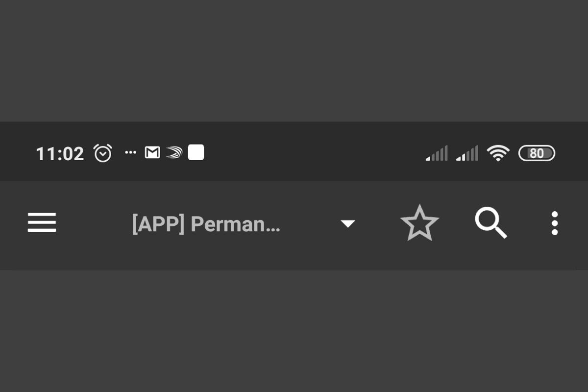Unfavorite the topic using the star icon
This screenshot has width=588, height=392.
point(420,223)
